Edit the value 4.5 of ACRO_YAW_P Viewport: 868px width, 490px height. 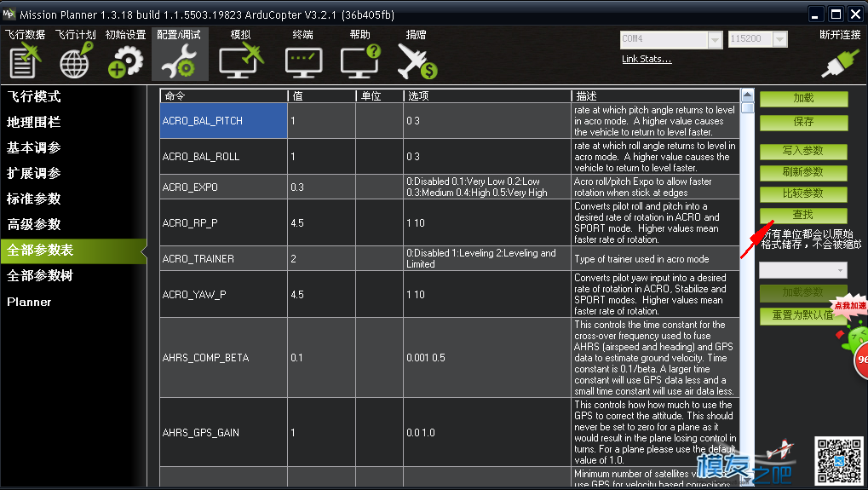(322, 295)
